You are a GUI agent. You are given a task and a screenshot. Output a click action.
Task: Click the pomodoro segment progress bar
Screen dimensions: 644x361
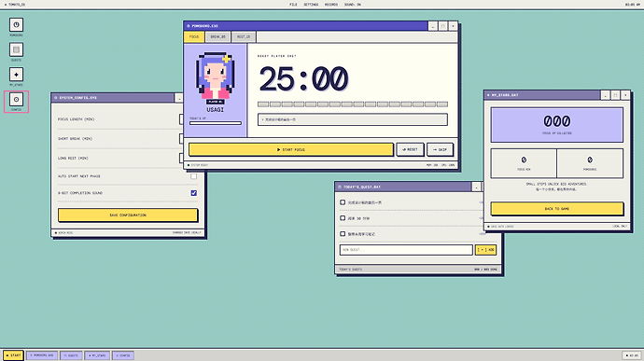click(x=353, y=104)
